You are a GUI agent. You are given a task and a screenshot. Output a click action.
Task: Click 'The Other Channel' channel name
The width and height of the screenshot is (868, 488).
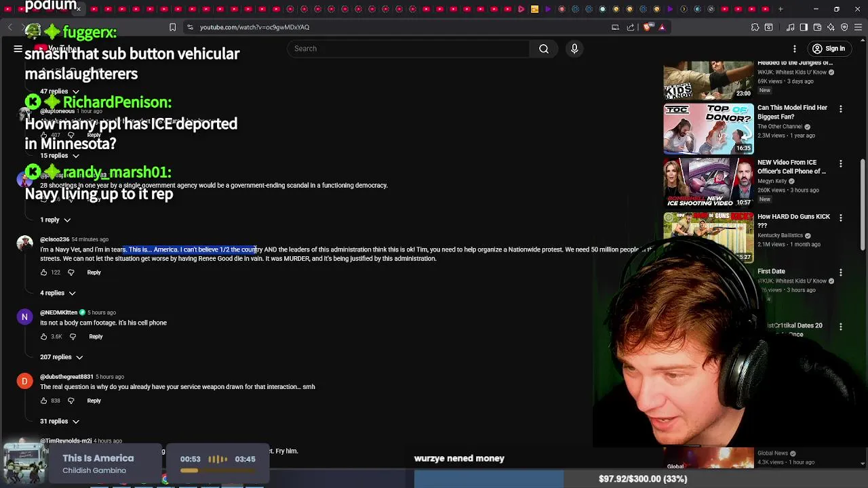pos(780,127)
